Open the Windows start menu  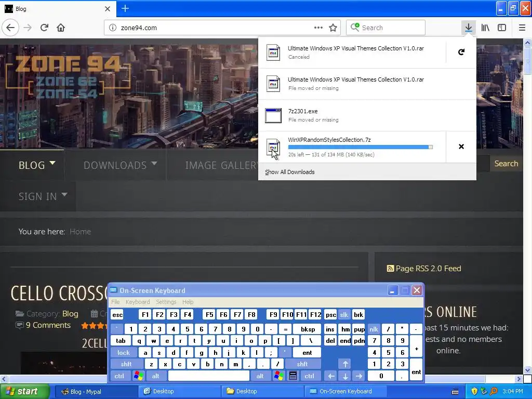coord(24,392)
